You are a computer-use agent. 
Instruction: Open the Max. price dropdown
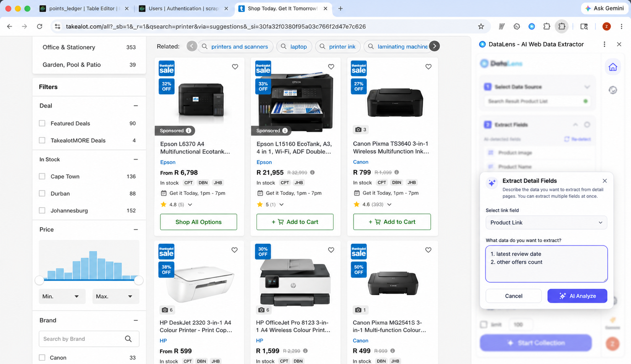click(x=115, y=296)
